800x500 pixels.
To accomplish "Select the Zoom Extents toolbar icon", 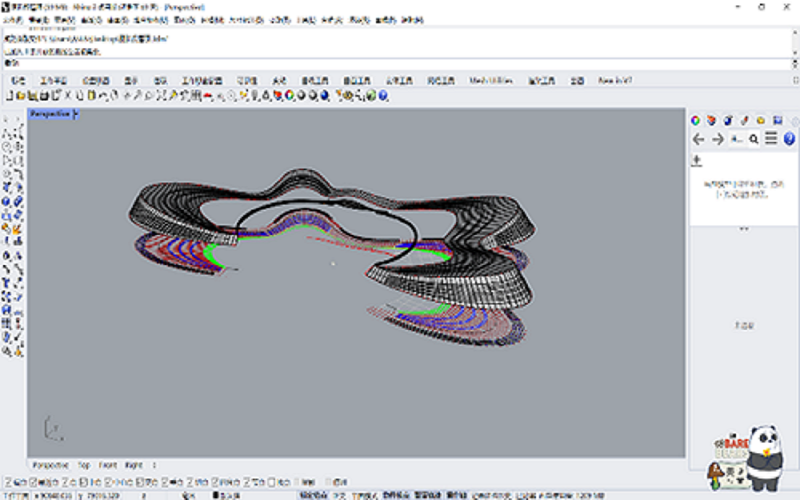I will pyautogui.click(x=161, y=95).
